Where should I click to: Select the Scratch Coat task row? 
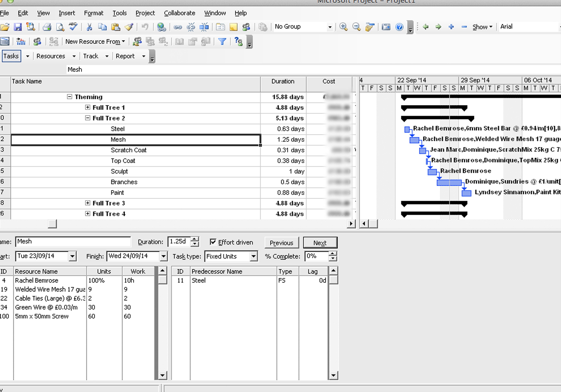coord(136,150)
